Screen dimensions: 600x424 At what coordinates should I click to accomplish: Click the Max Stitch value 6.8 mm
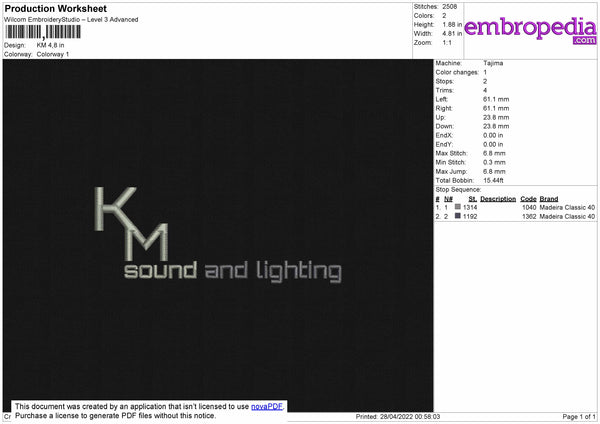tap(494, 153)
